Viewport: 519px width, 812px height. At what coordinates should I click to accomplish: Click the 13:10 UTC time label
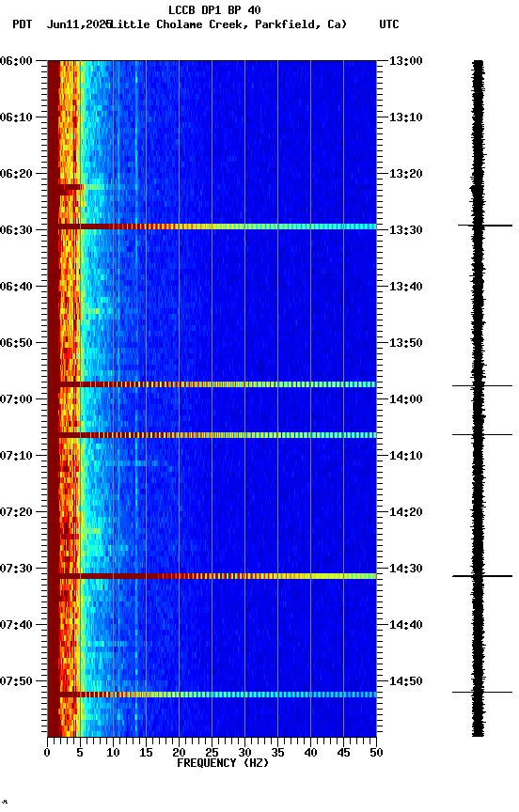click(x=405, y=117)
